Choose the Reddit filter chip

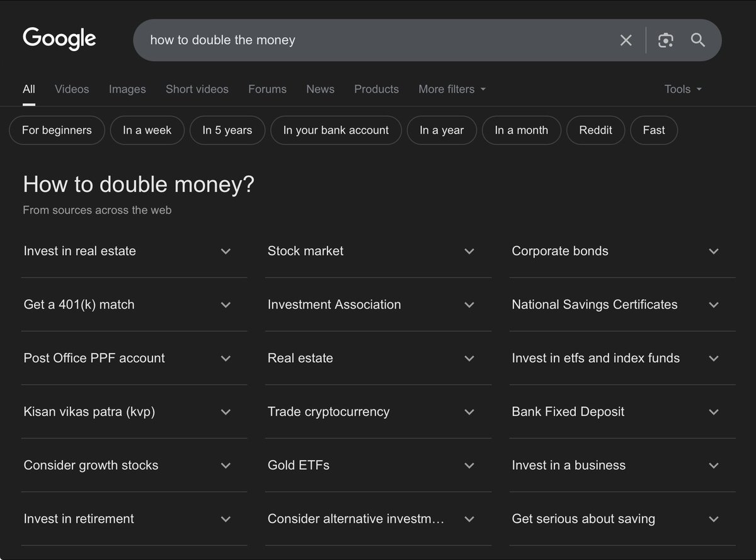(596, 130)
